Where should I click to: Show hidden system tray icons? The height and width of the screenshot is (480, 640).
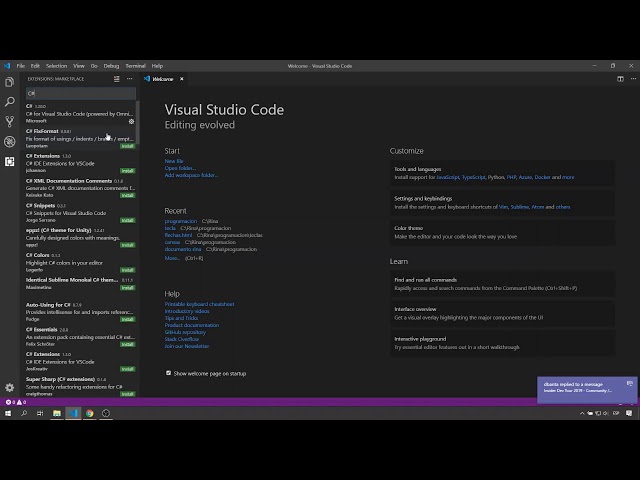click(x=582, y=413)
